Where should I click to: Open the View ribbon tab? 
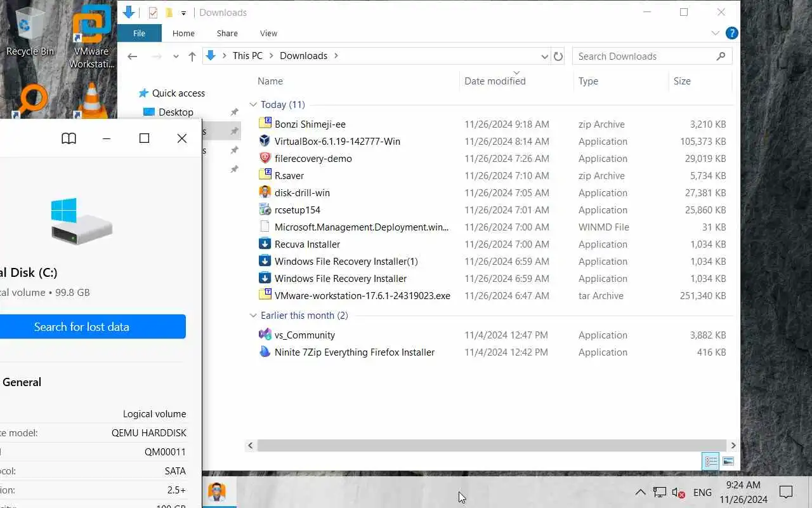click(268, 33)
